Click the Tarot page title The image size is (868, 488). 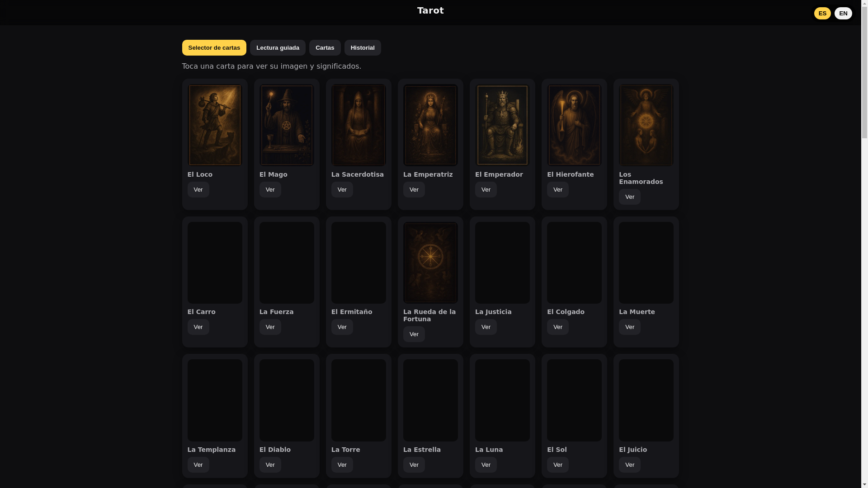(x=430, y=10)
